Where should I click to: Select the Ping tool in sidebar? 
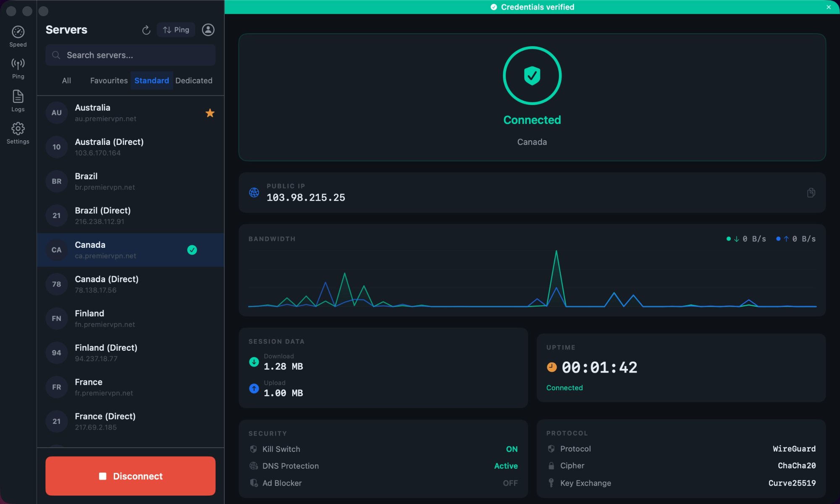[x=18, y=67]
